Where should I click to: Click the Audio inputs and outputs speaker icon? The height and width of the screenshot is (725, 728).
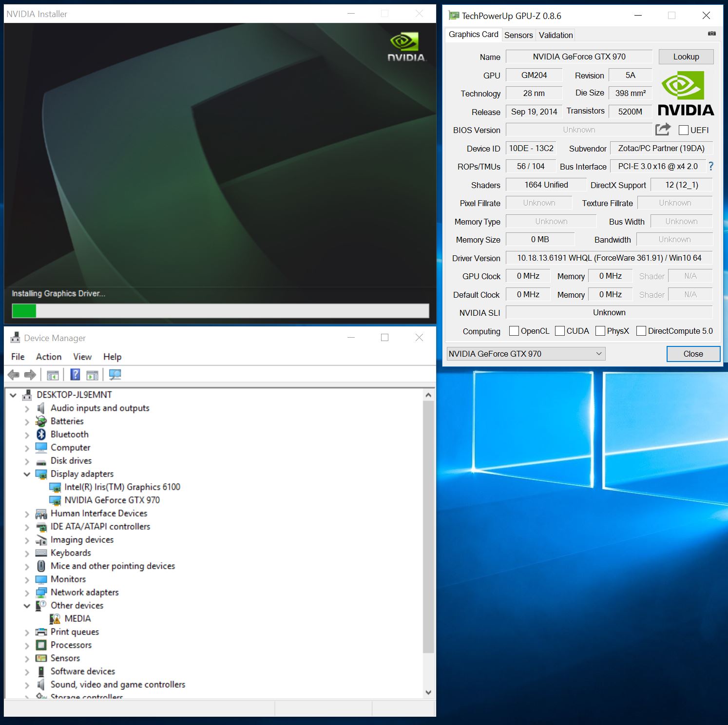pyautogui.click(x=41, y=408)
